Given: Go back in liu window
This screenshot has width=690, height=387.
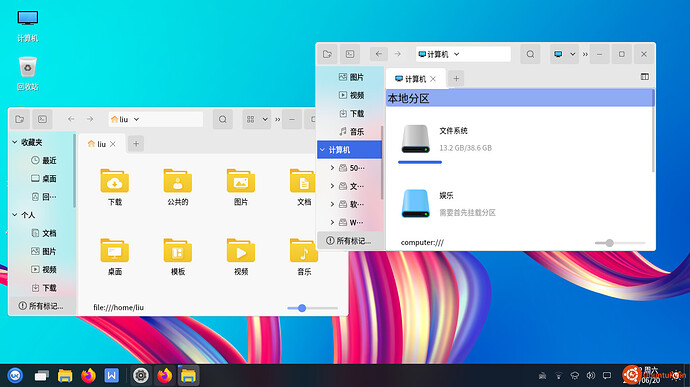Looking at the screenshot, I should (x=71, y=119).
